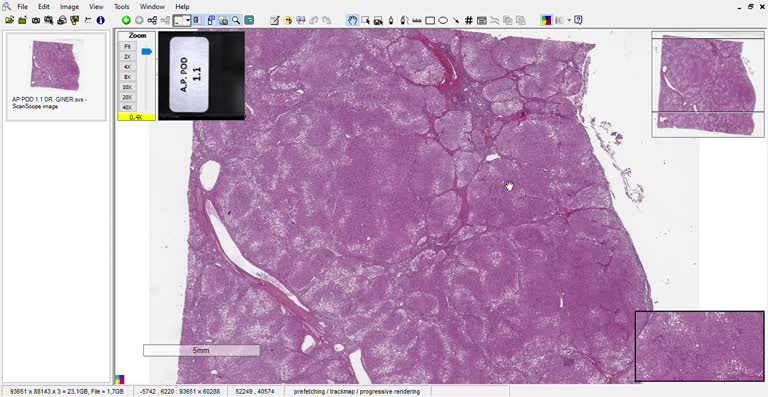Click the Fit zoom button
The width and height of the screenshot is (768, 397).
pos(127,46)
